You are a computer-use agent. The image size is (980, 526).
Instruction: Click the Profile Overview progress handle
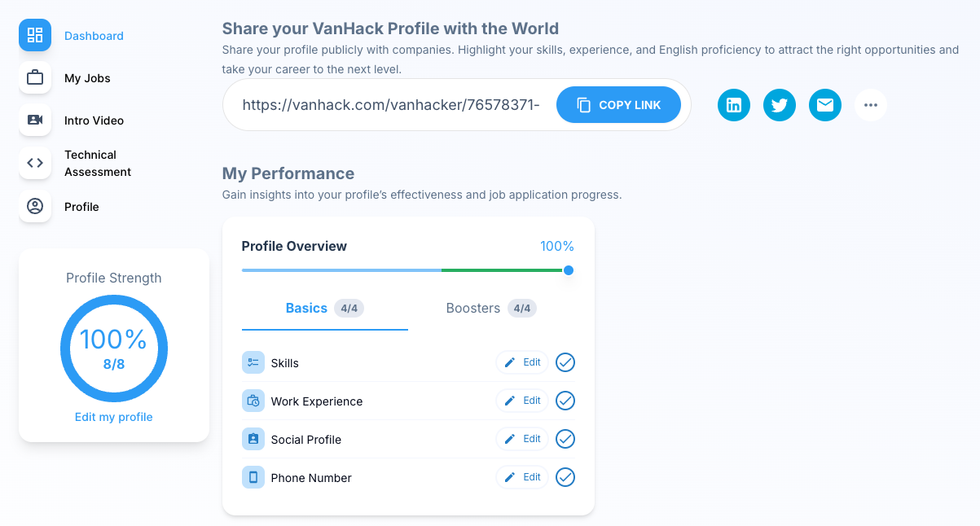[569, 270]
